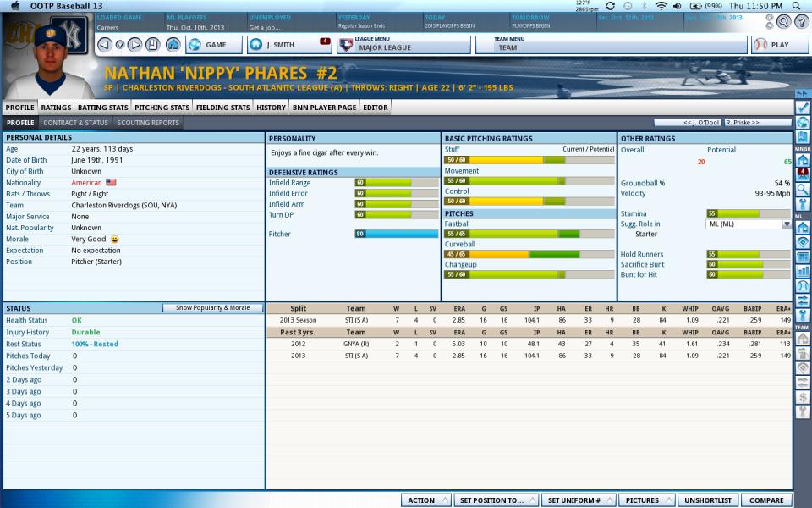Click the ML transactions arrows icon
The image size is (812, 508).
[803, 301]
